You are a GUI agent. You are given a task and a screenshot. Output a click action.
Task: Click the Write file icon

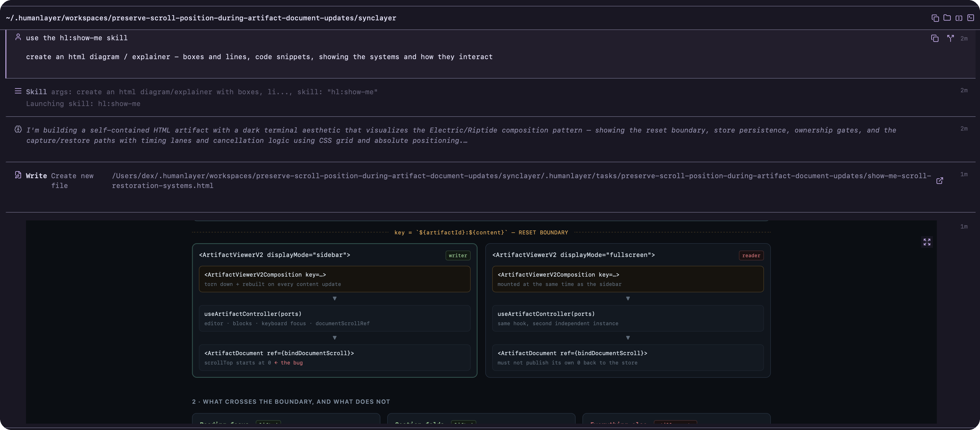18,175
